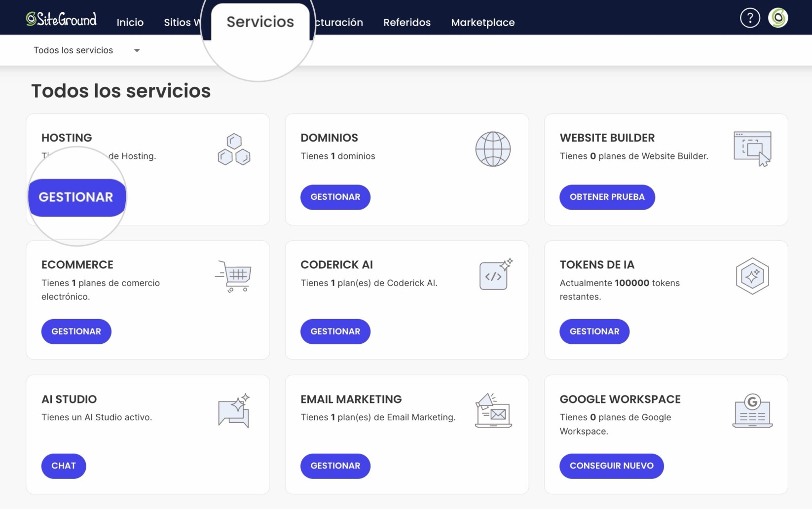Click 'Tienes 0 planes de Google Workspace.' text
812x509 pixels.
click(615, 424)
